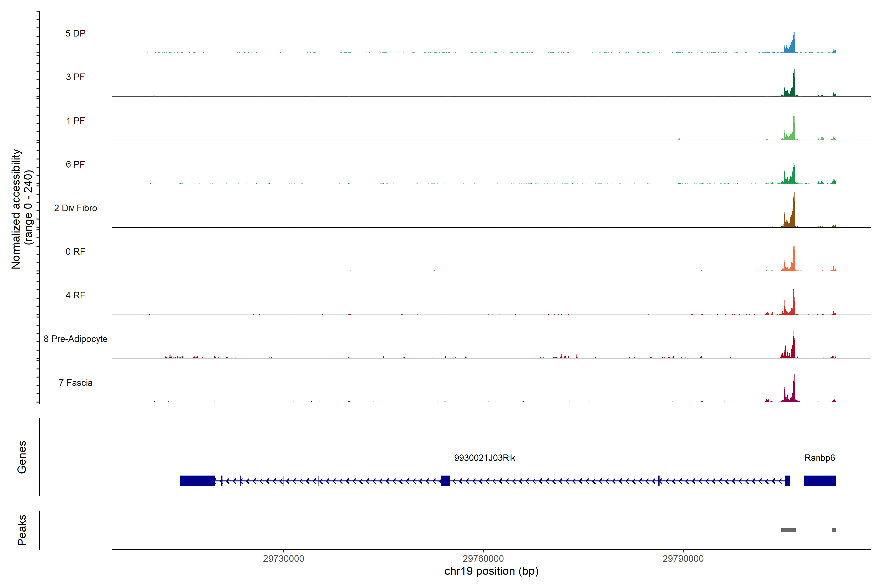The width and height of the screenshot is (882, 588).
Task: Click the 5 DP track label
Action: (x=75, y=33)
